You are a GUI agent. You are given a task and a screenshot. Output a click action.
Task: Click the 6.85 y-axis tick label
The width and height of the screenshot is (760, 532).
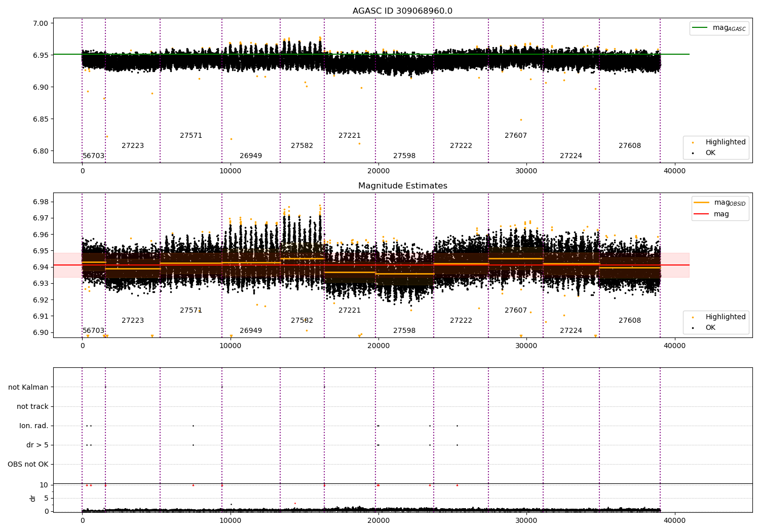[41, 119]
